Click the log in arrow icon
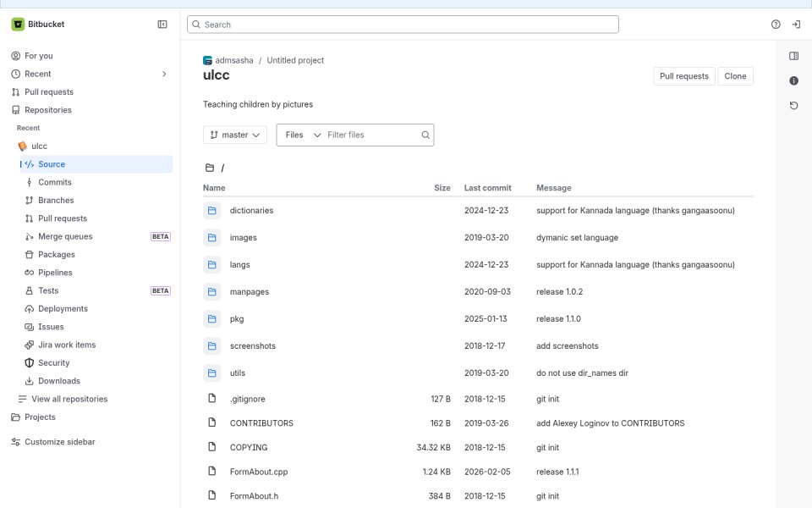This screenshot has height=508, width=812. (796, 25)
